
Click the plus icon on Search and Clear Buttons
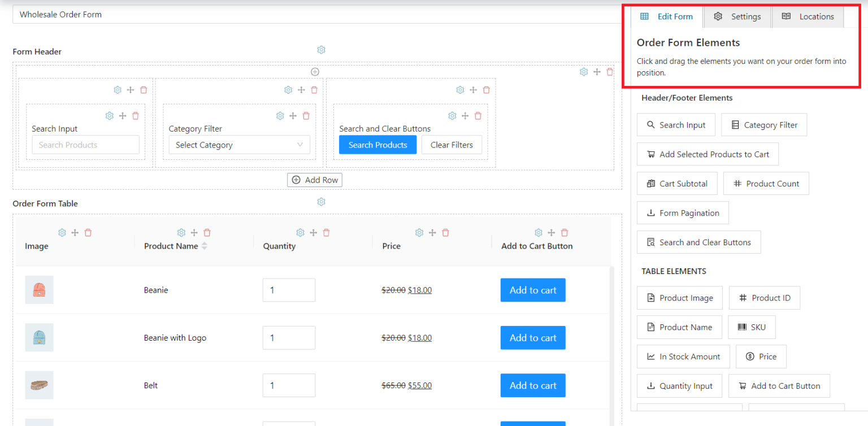point(465,115)
